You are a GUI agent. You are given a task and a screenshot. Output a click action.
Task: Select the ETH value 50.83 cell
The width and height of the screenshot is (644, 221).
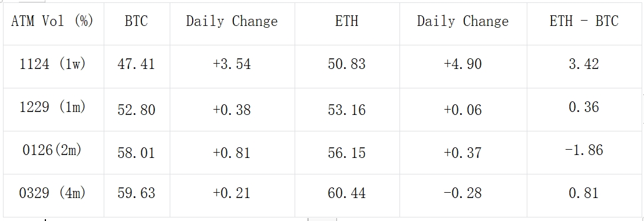(x=347, y=67)
